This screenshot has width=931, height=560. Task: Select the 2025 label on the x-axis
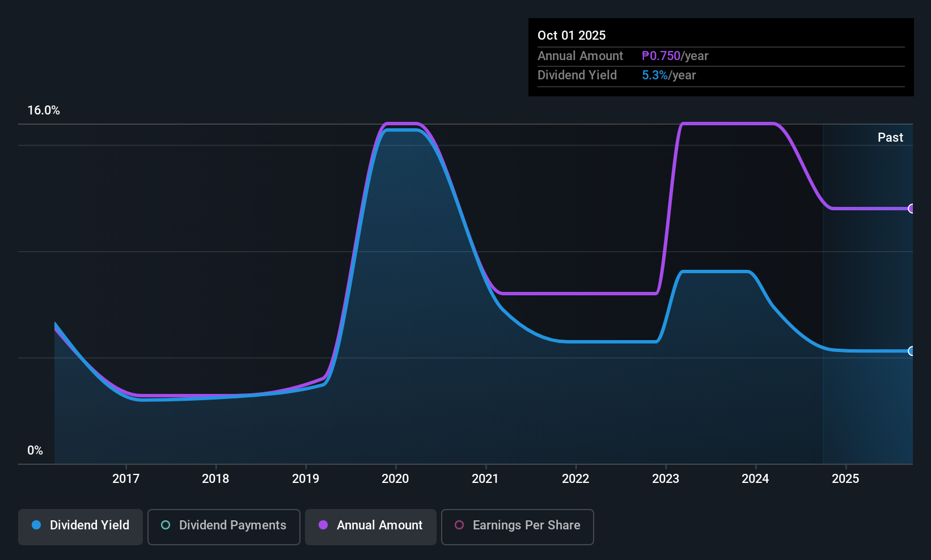[845, 478]
